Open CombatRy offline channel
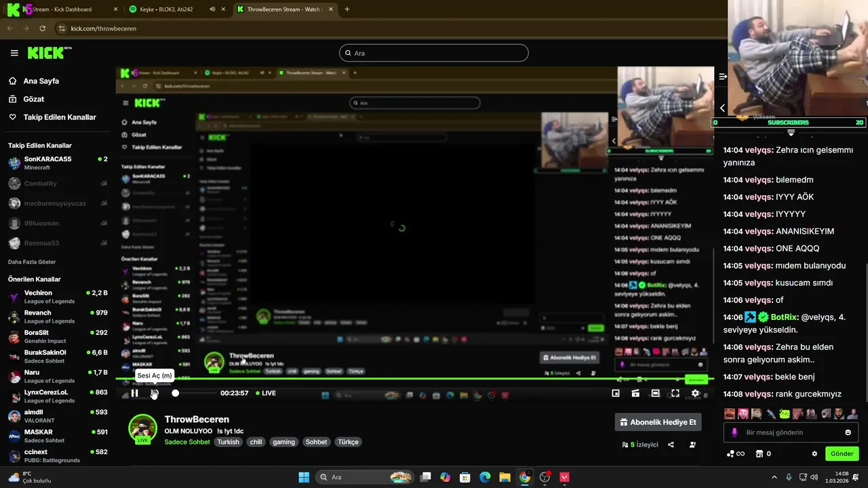The width and height of the screenshot is (868, 488). pos(58,184)
